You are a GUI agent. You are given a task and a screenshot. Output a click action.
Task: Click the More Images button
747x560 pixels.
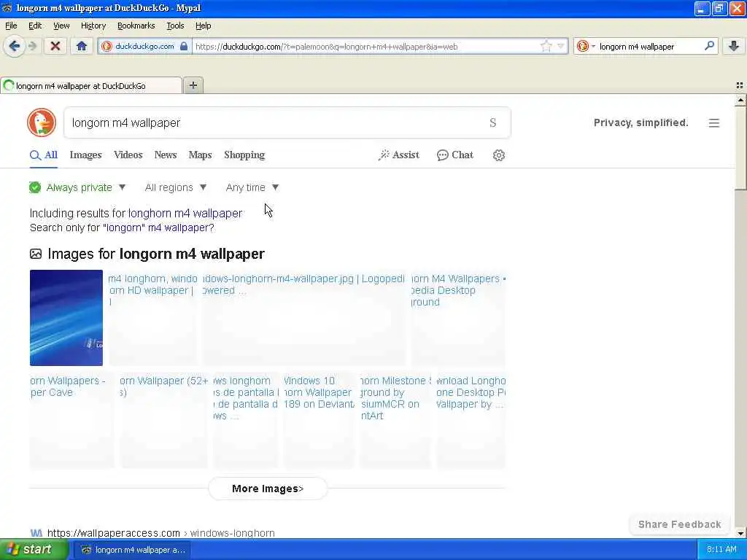coord(268,489)
